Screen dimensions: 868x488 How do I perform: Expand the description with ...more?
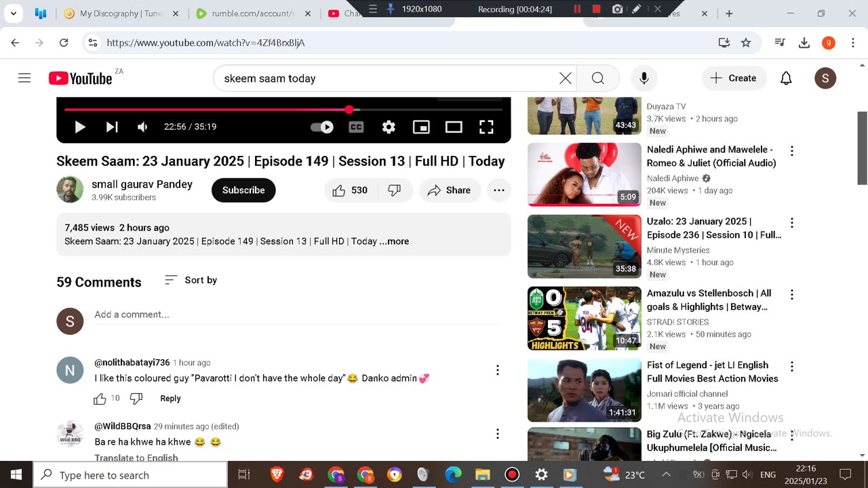point(394,241)
